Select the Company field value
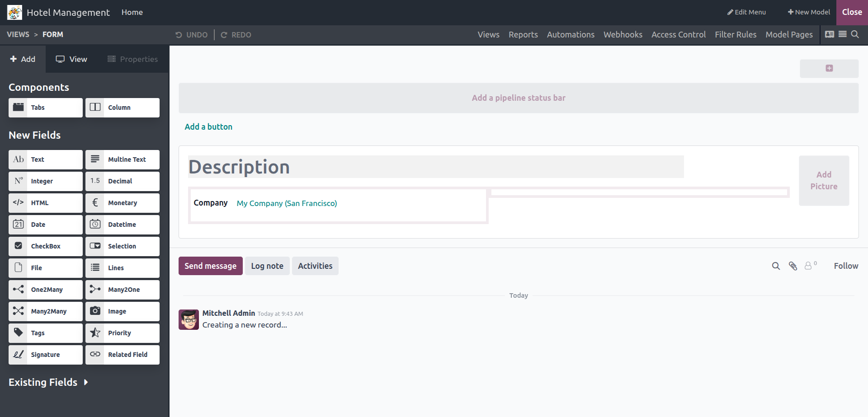 (x=287, y=203)
